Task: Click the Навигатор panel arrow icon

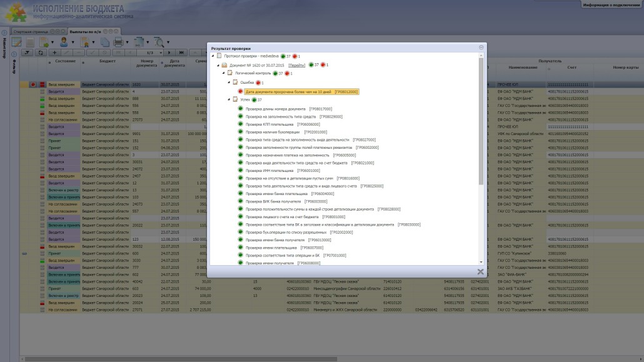Action: tap(4, 33)
